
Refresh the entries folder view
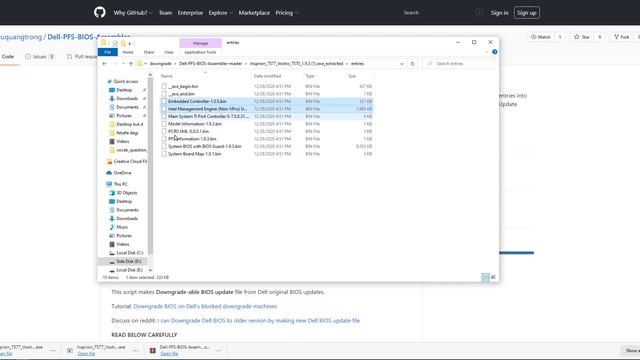[x=412, y=64]
